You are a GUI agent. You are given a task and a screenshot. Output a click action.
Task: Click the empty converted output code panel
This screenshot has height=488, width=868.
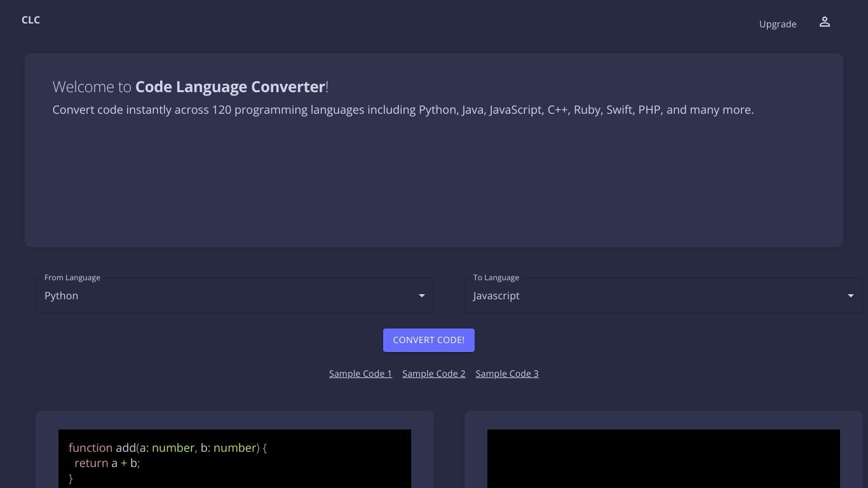[x=663, y=459]
